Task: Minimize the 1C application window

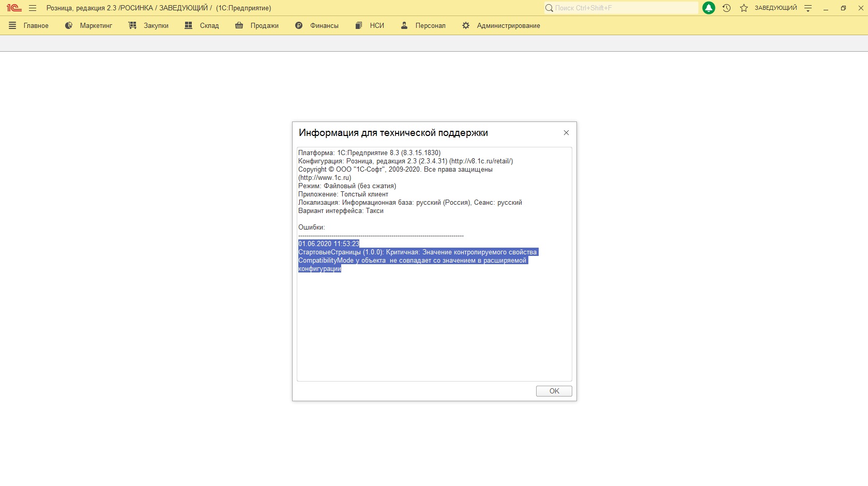Action: [x=826, y=8]
